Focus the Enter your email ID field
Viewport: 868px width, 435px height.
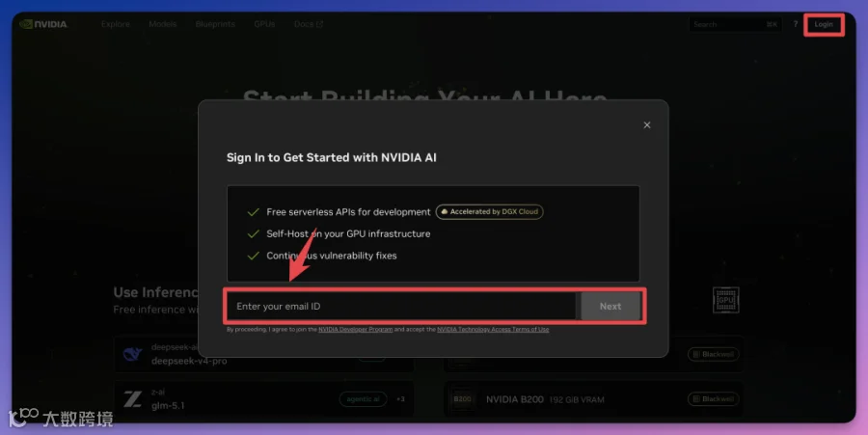[402, 306]
